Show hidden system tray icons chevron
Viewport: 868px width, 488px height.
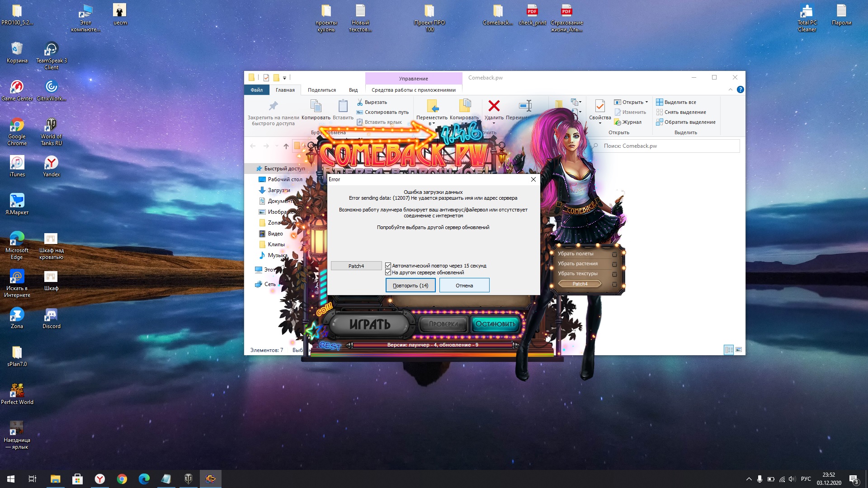[749, 479]
